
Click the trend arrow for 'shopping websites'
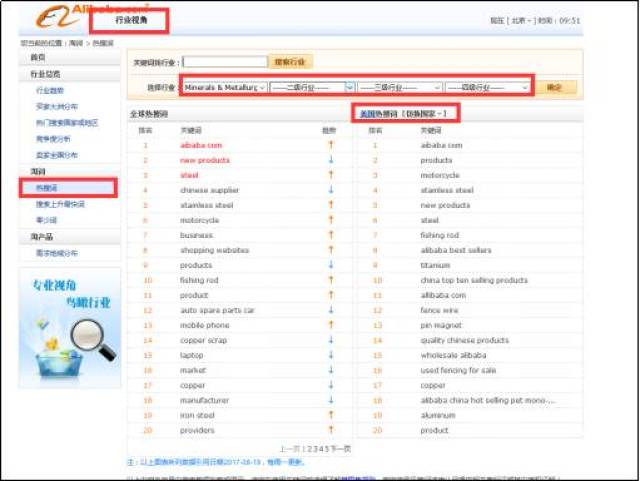pos(331,250)
